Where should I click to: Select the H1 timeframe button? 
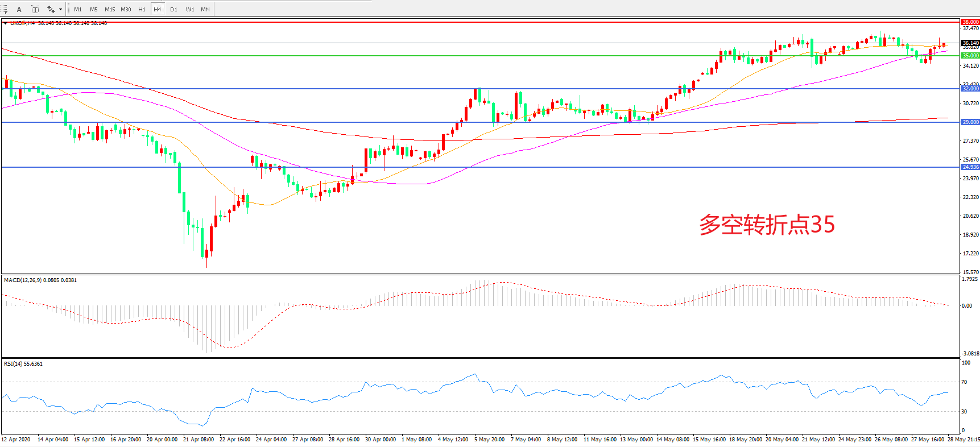point(142,9)
